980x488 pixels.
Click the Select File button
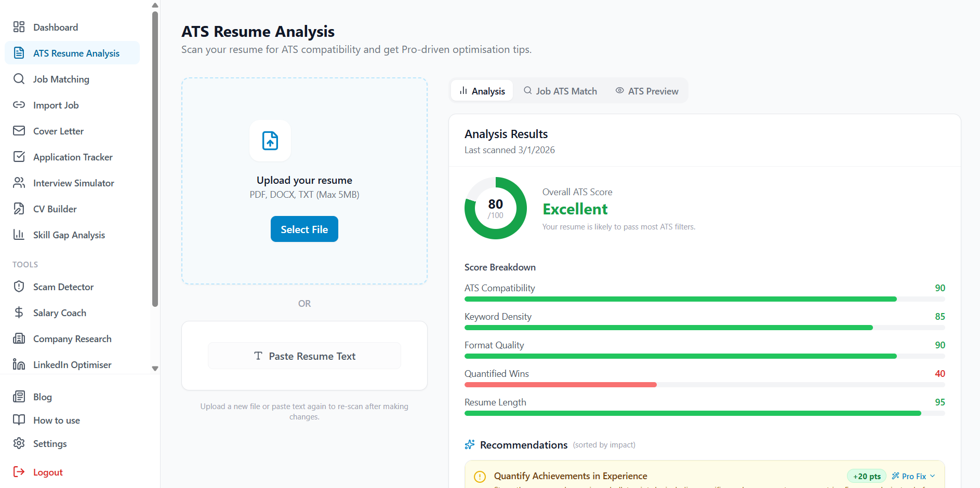pos(304,229)
